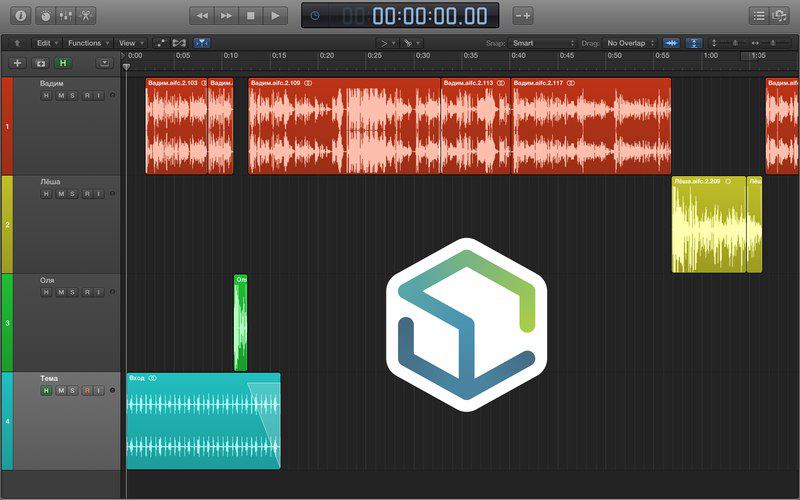Open the View menu in Tracks area

point(131,43)
